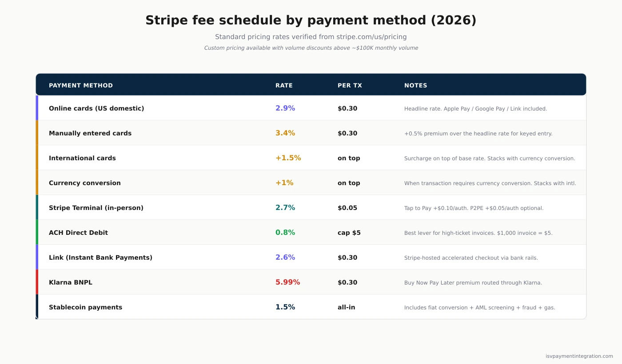Click the $0.30 fee in Link row

(x=347, y=257)
